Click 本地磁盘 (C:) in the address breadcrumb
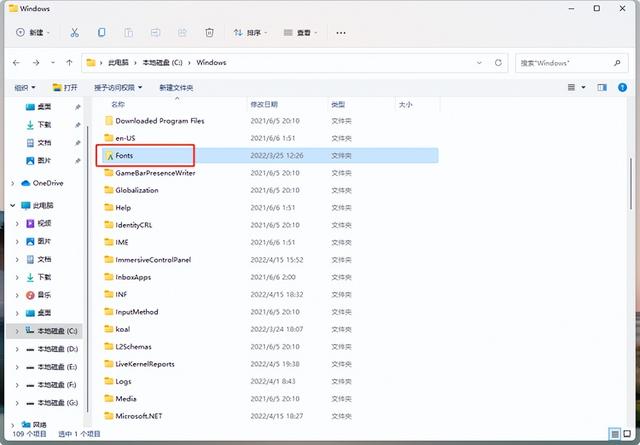Screen dimensions: 640x445 tap(162, 62)
